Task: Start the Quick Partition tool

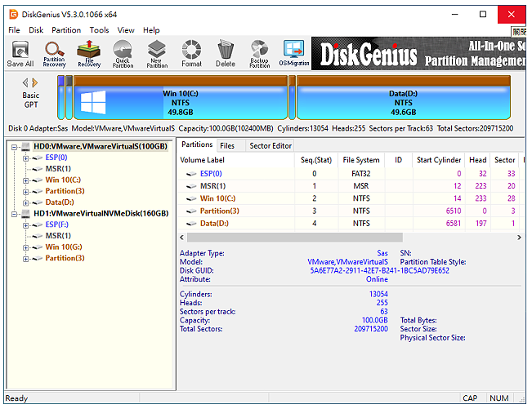Action: tap(123, 54)
